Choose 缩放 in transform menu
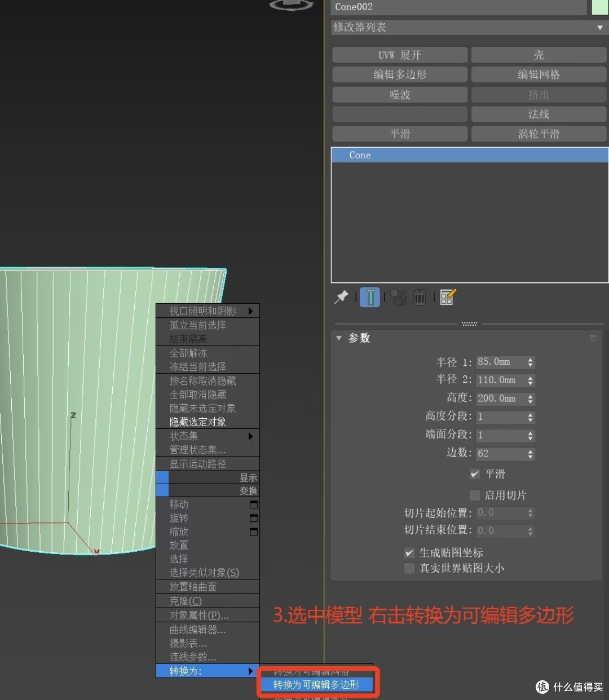Viewport: 609px width, 700px height. coord(179,531)
